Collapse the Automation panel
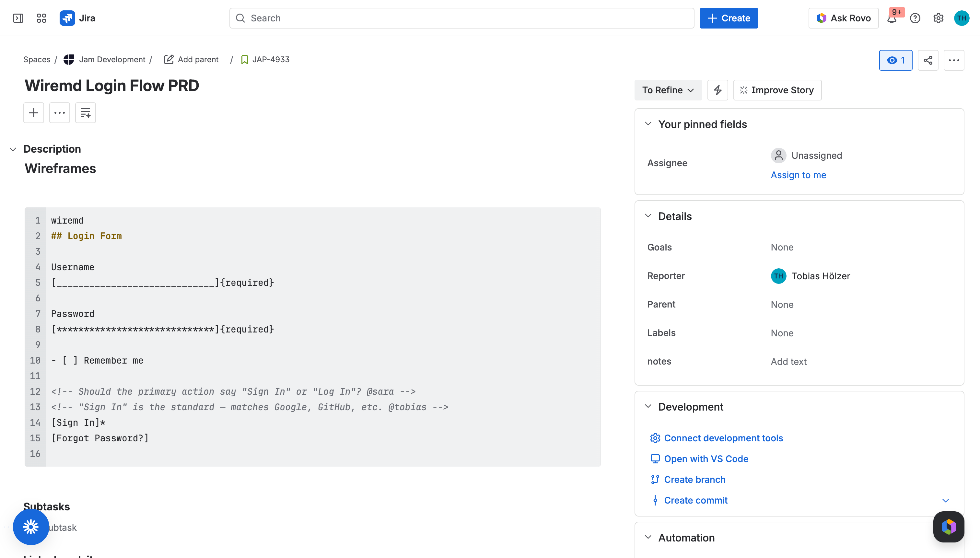 tap(648, 537)
